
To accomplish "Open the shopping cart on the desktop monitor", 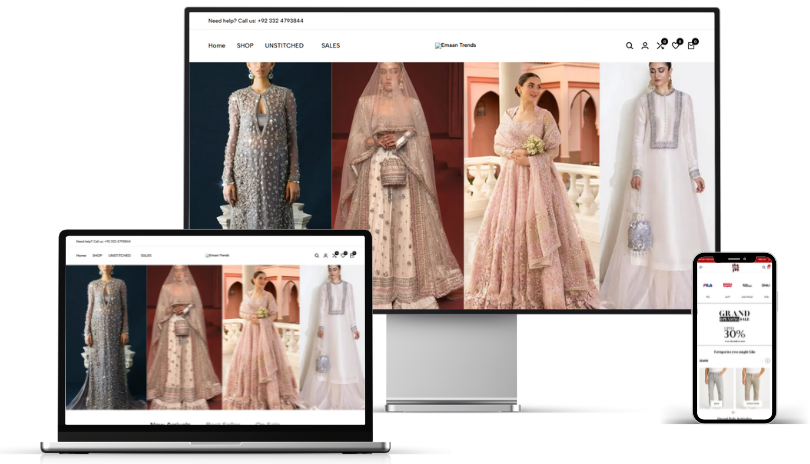I will pos(691,45).
